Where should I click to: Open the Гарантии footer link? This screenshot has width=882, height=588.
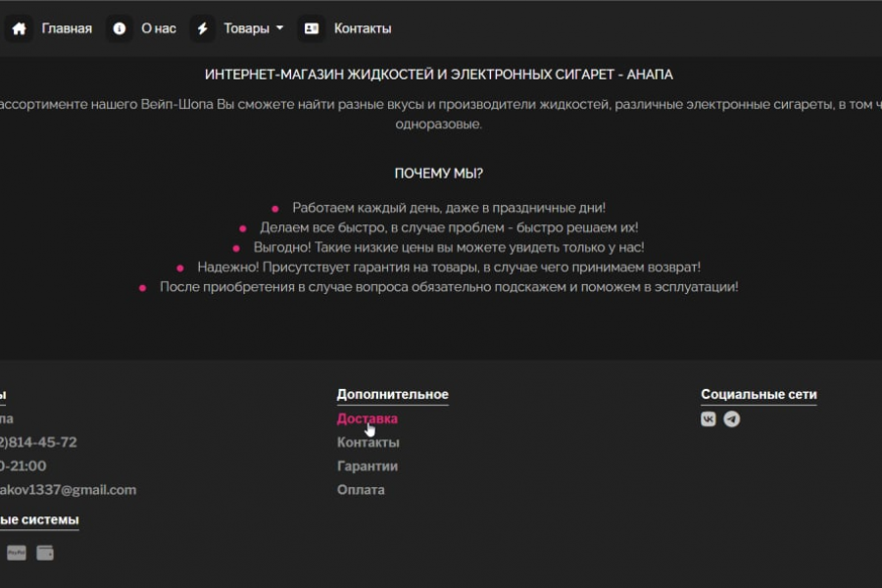(367, 465)
